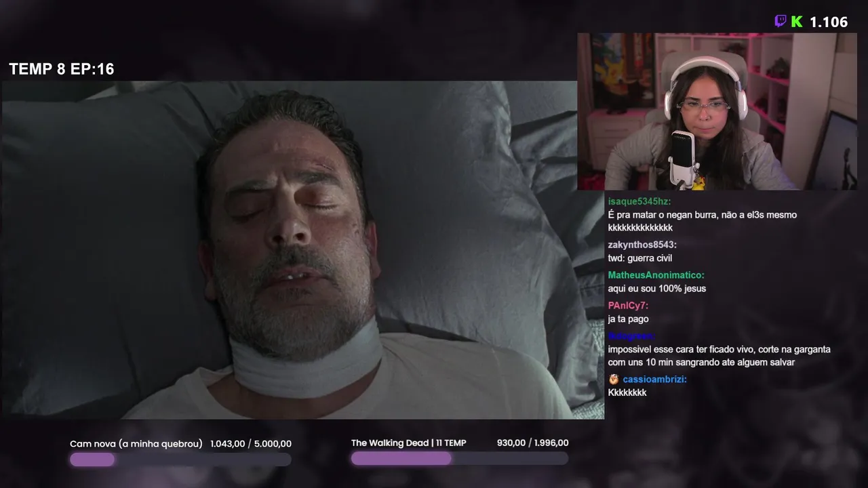The height and width of the screenshot is (488, 868).
Task: Click the goal amount 930,00 / 1.996,00
Action: point(533,443)
